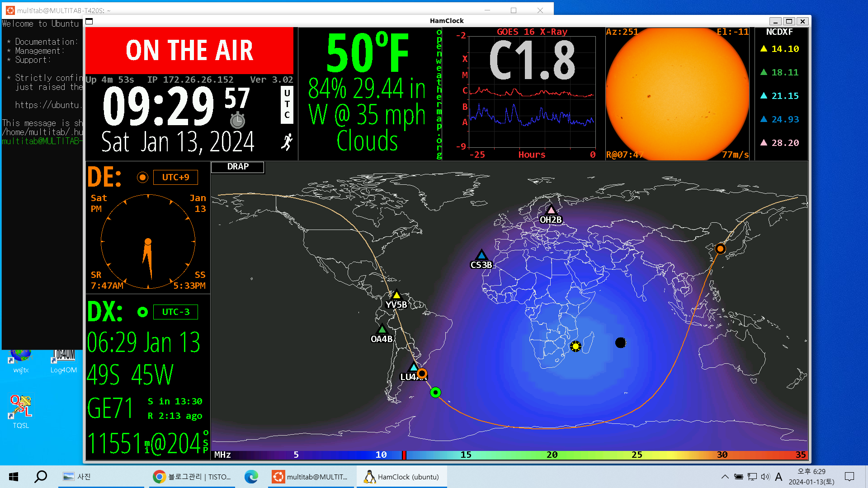Open the DE UTC+9 timezone selector
The image size is (868, 488).
click(175, 178)
